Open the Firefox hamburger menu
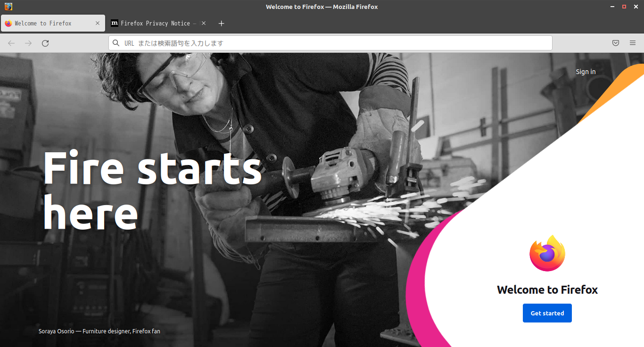The width and height of the screenshot is (644, 347). (x=633, y=43)
